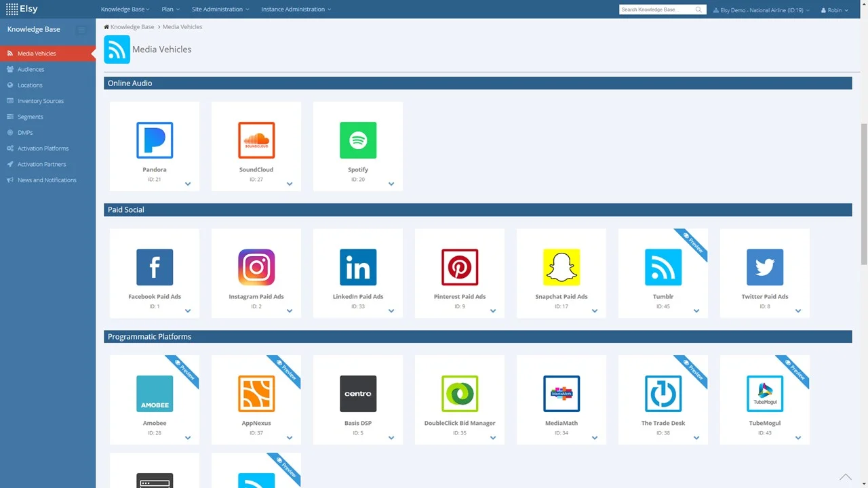The width and height of the screenshot is (868, 488).
Task: Select Media Vehicles in sidebar
Action: click(x=47, y=54)
